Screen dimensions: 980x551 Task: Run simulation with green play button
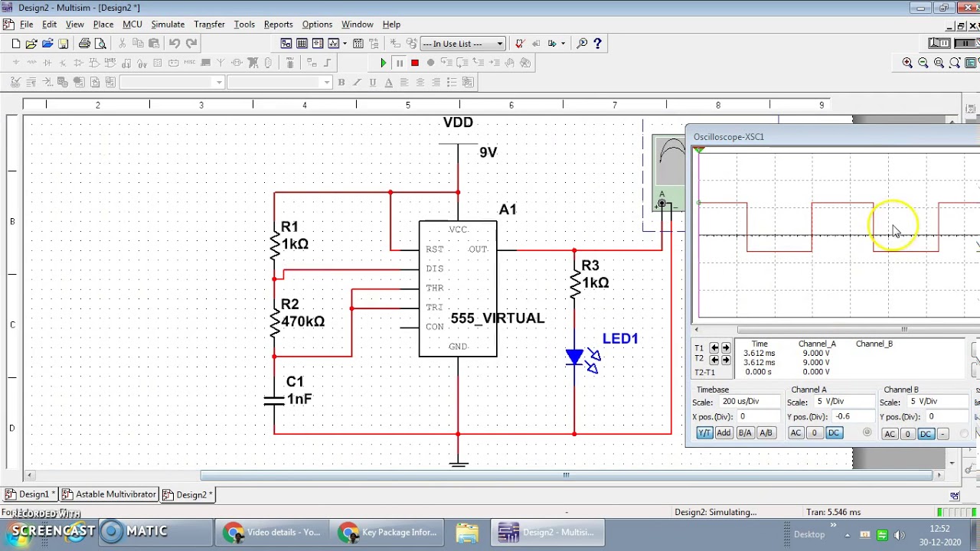click(384, 63)
